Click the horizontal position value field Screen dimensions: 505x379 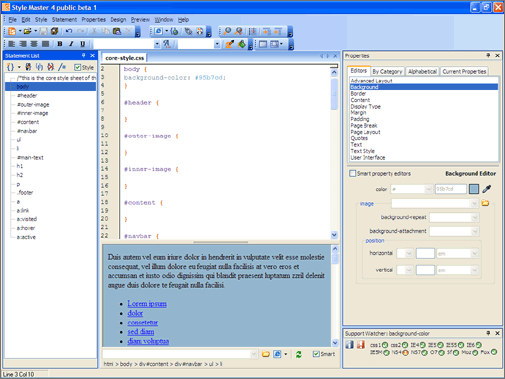(x=425, y=253)
